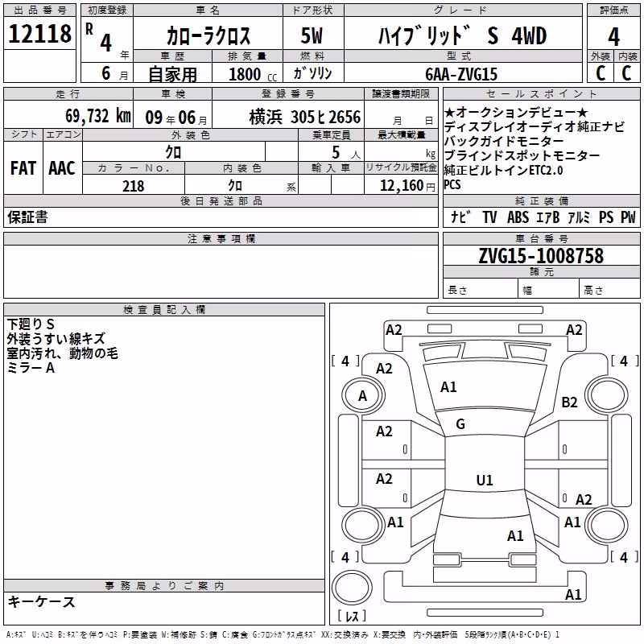This screenshot has height=644, width=644.
Task: Click the PCS sales point
Action: tap(452, 184)
